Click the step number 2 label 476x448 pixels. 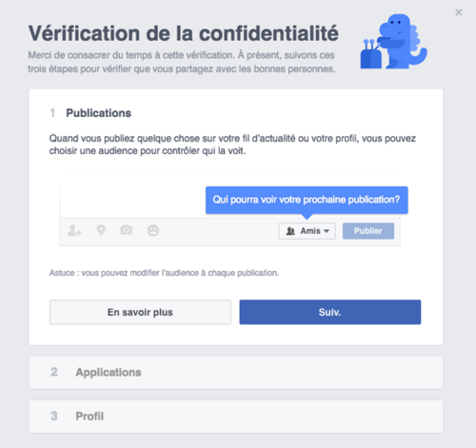54,372
